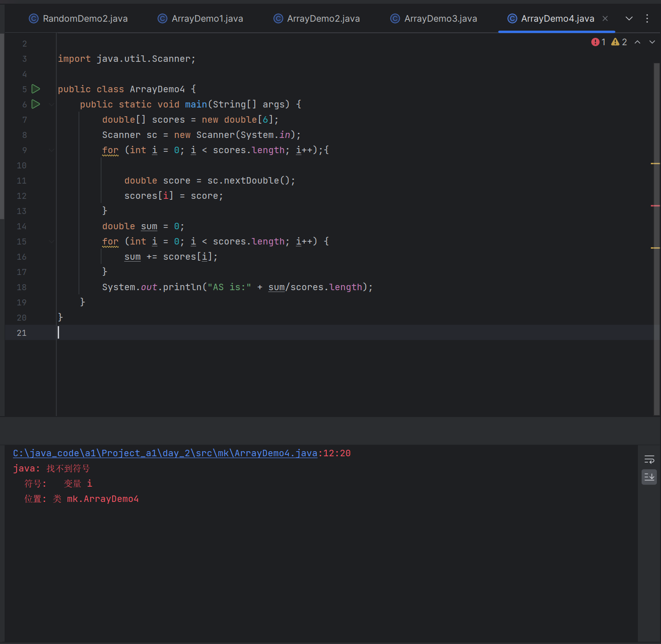Jump to lower warning stripe marker

click(655, 248)
